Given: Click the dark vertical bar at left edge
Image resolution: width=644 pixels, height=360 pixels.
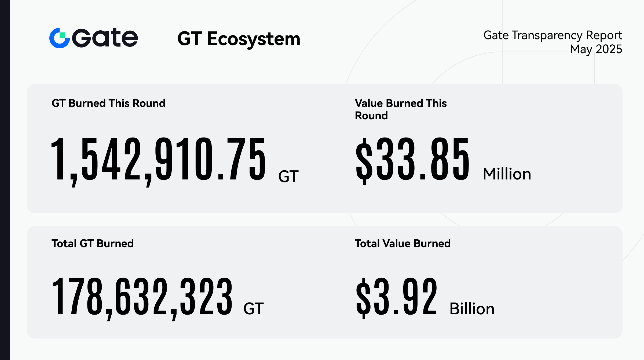Looking at the screenshot, I should (5, 180).
